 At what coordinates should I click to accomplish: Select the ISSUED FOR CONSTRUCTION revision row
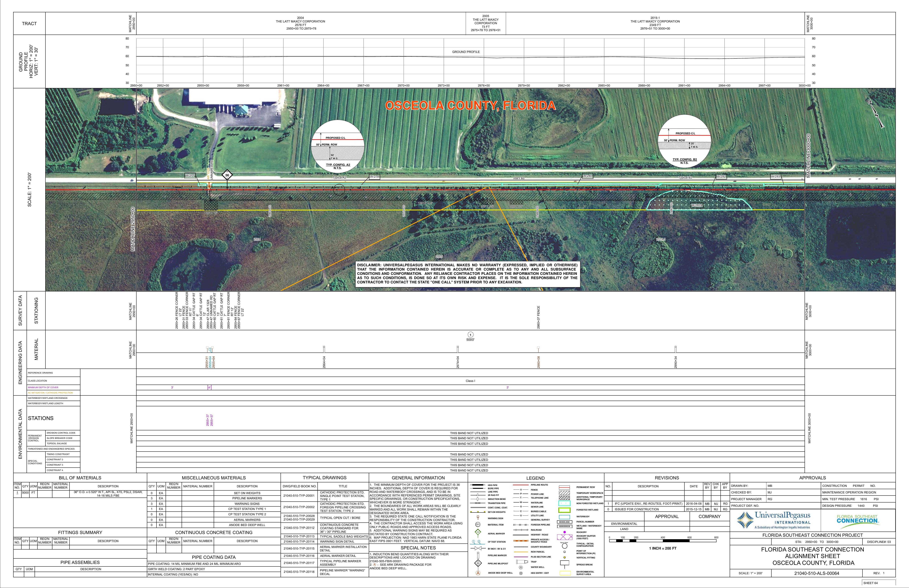click(667, 509)
